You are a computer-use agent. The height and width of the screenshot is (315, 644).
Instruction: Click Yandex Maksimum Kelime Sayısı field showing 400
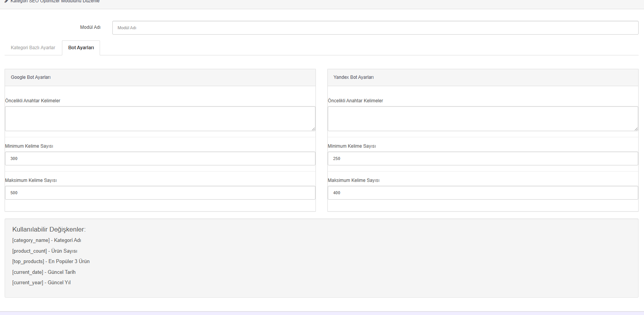coord(483,193)
